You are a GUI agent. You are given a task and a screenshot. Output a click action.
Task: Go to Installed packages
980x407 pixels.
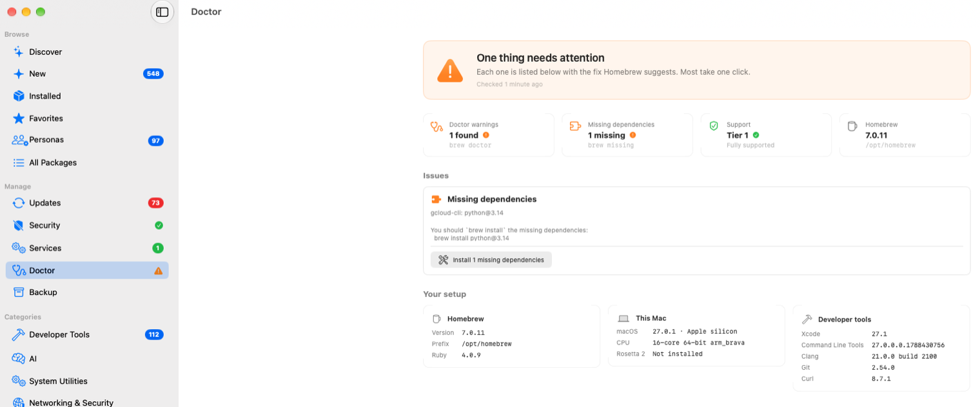(87, 96)
